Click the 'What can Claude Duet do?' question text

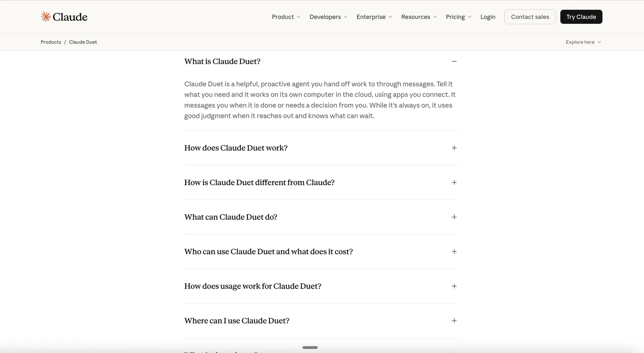pos(231,217)
